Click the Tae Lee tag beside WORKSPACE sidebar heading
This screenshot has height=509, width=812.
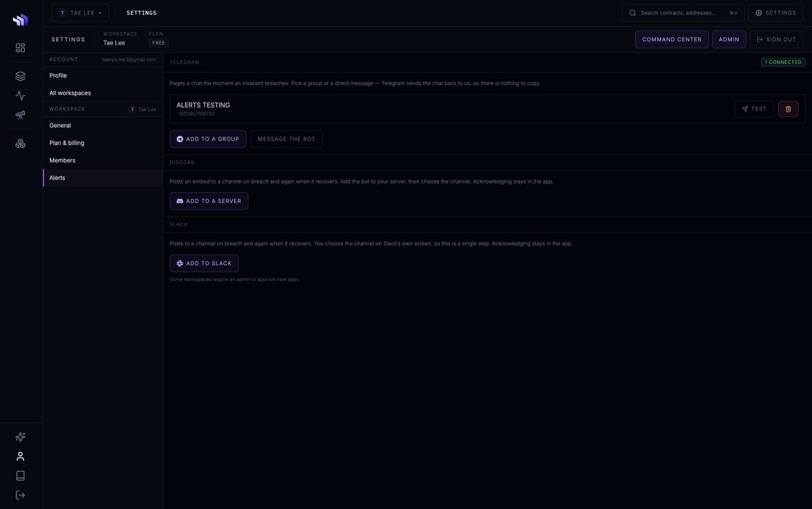(x=143, y=109)
